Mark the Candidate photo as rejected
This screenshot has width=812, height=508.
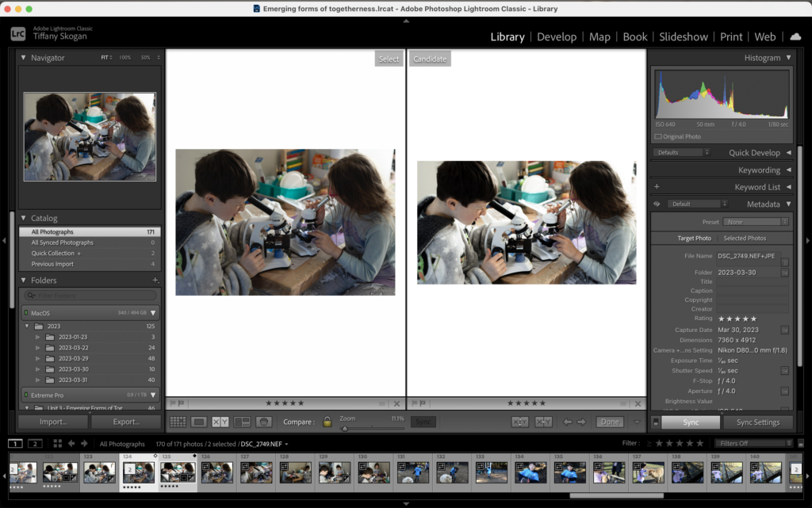pos(423,403)
